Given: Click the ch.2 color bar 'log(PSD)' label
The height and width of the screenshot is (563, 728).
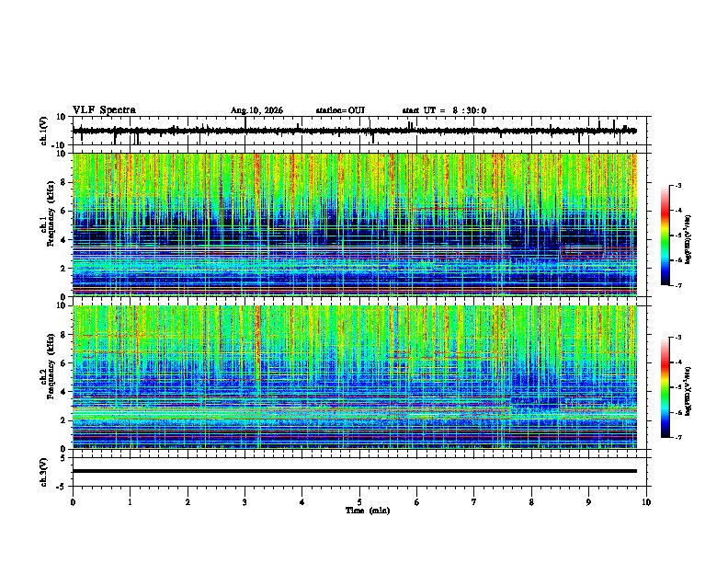Looking at the screenshot, I should tap(688, 391).
